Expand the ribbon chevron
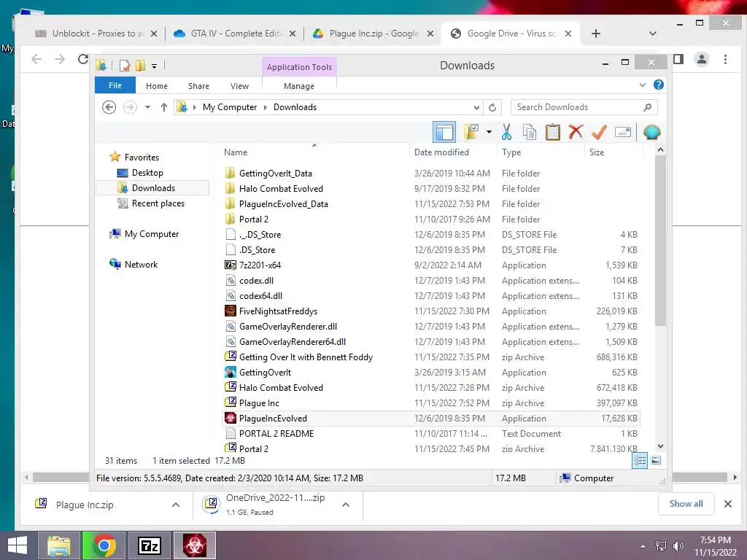The height and width of the screenshot is (560, 747). click(643, 85)
